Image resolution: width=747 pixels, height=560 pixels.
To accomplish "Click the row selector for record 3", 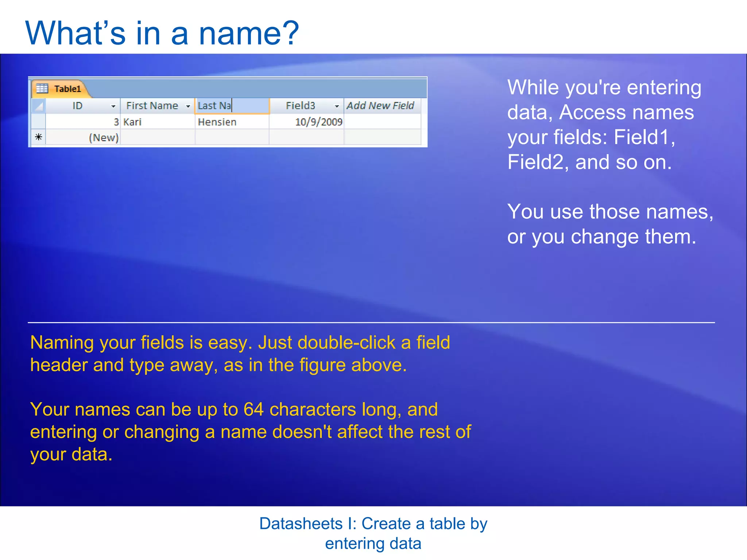I will 38,122.
